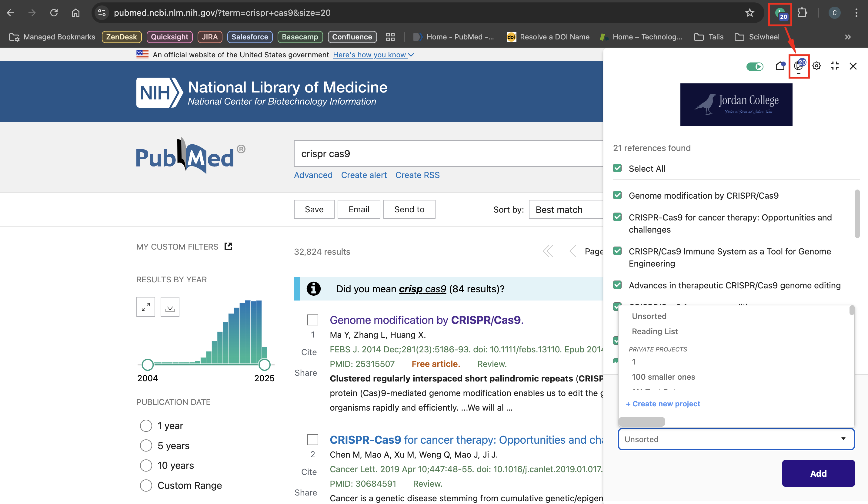Expand the results-by-year chart
The image size is (868, 504).
tap(146, 307)
